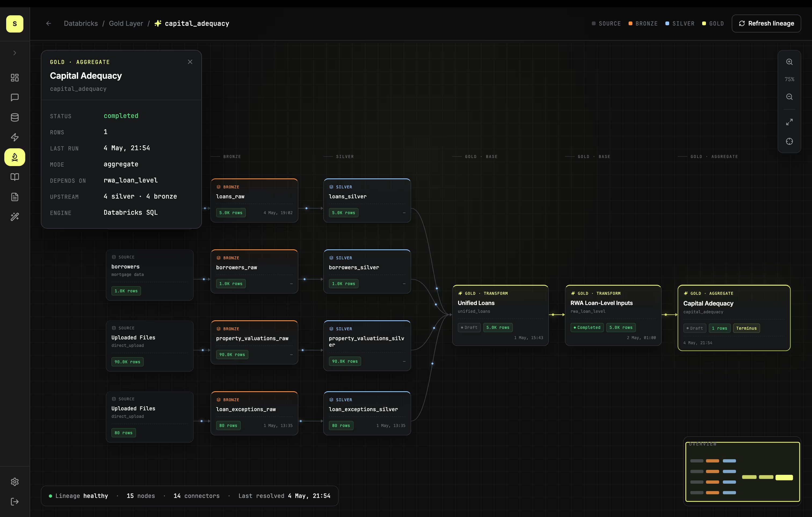812x517 pixels.
Task: Click the sparkle icon beside capital_adequacy breadcrumb
Action: point(158,23)
